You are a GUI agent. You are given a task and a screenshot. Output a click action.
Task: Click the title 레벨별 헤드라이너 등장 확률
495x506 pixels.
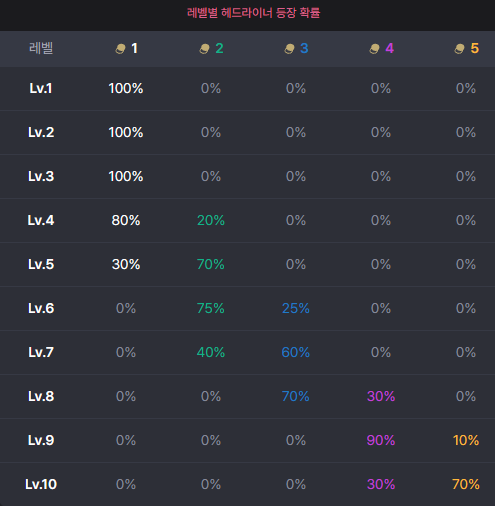pyautogui.click(x=253, y=13)
